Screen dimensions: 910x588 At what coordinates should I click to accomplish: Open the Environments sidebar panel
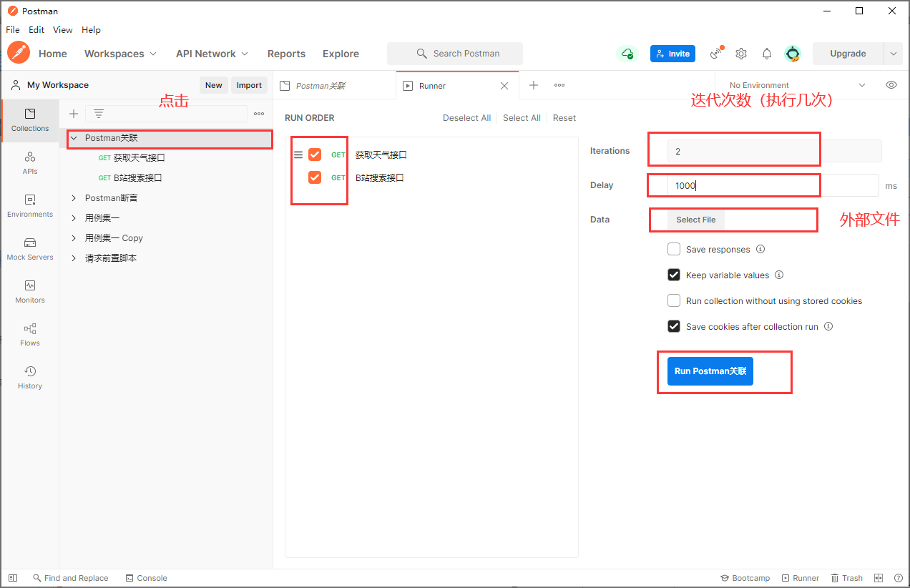(x=30, y=206)
